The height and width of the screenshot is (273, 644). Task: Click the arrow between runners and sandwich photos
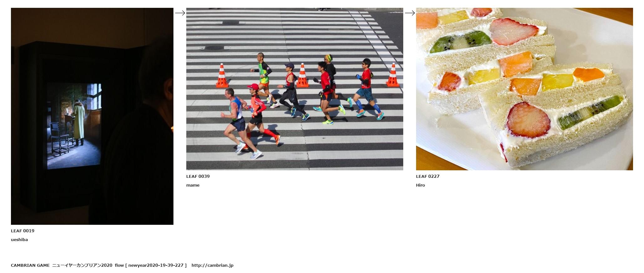(x=410, y=13)
